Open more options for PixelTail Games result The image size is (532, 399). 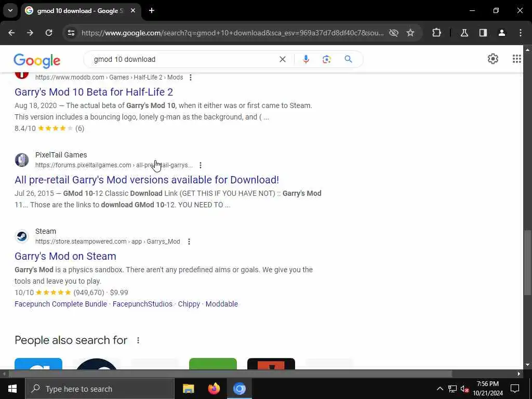point(201,165)
